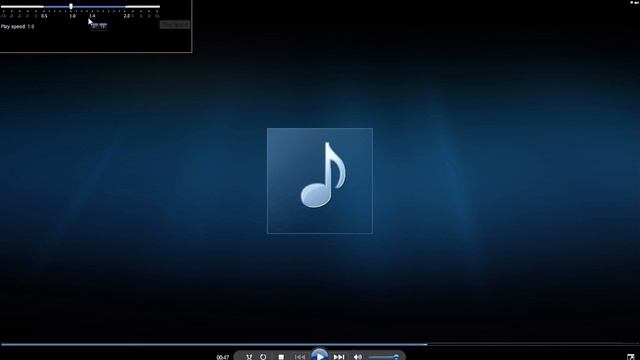This screenshot has height=360, width=640.
Task: Skip to the next track
Action: (339, 357)
